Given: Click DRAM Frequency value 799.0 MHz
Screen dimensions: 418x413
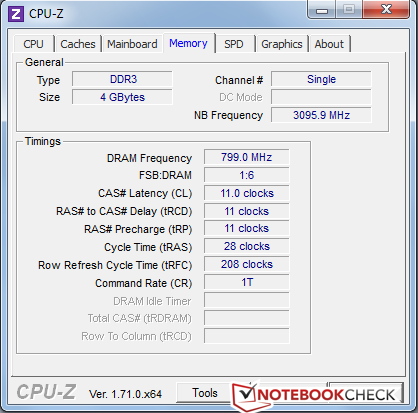Looking at the screenshot, I should 247,157.
